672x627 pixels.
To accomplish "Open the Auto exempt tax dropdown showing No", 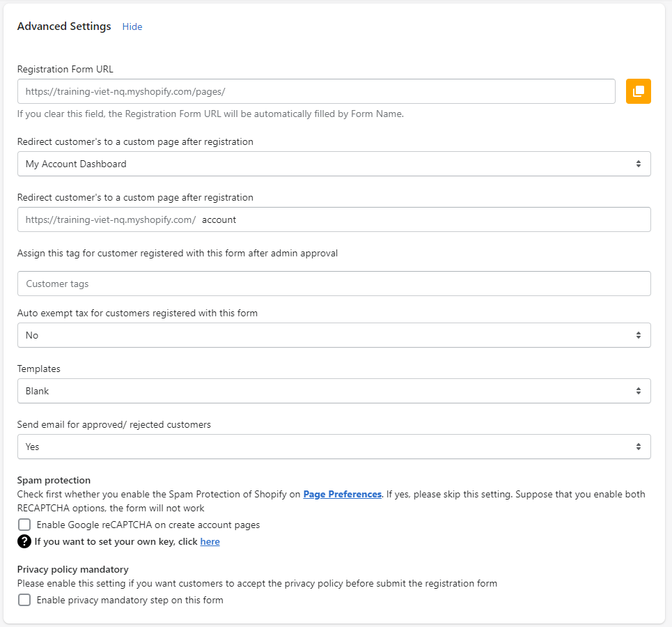I will point(334,335).
